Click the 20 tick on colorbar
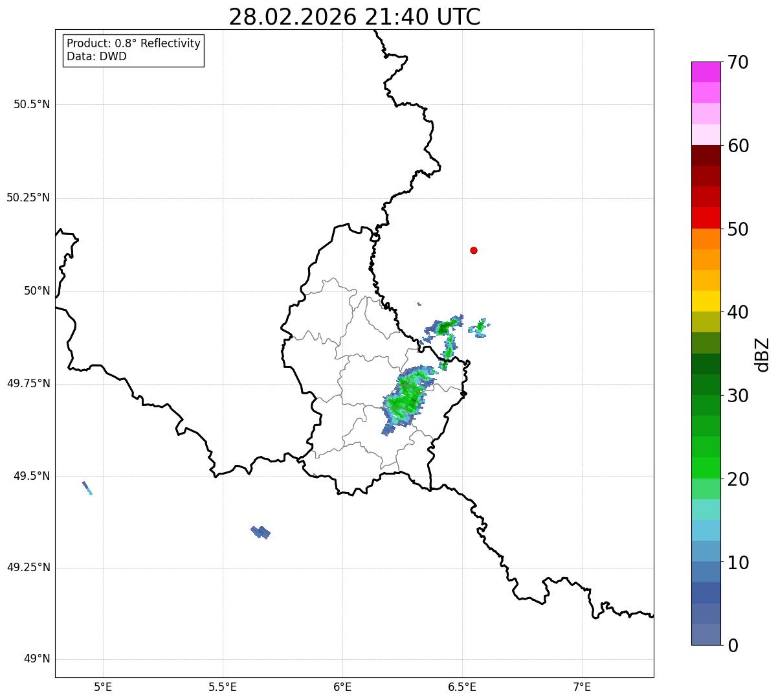This screenshot has height=700, width=778. tap(738, 479)
